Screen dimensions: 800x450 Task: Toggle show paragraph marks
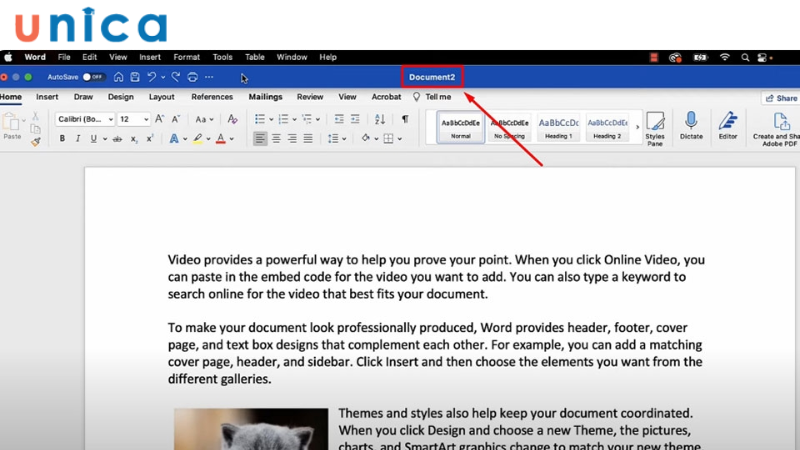click(x=405, y=119)
